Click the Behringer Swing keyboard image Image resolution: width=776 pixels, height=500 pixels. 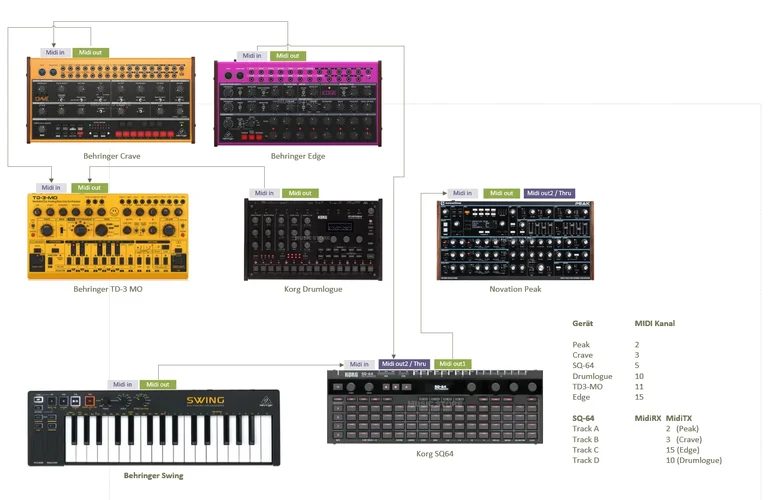tap(154, 428)
